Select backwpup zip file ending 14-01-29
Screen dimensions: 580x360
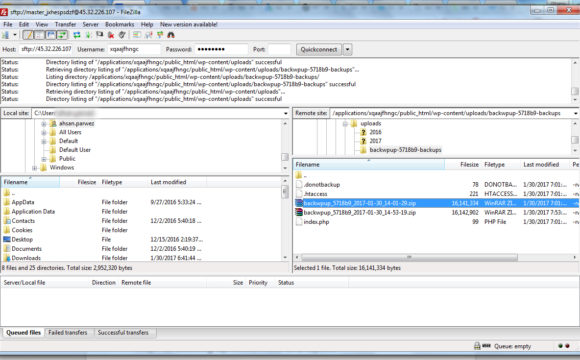pyautogui.click(x=360, y=203)
